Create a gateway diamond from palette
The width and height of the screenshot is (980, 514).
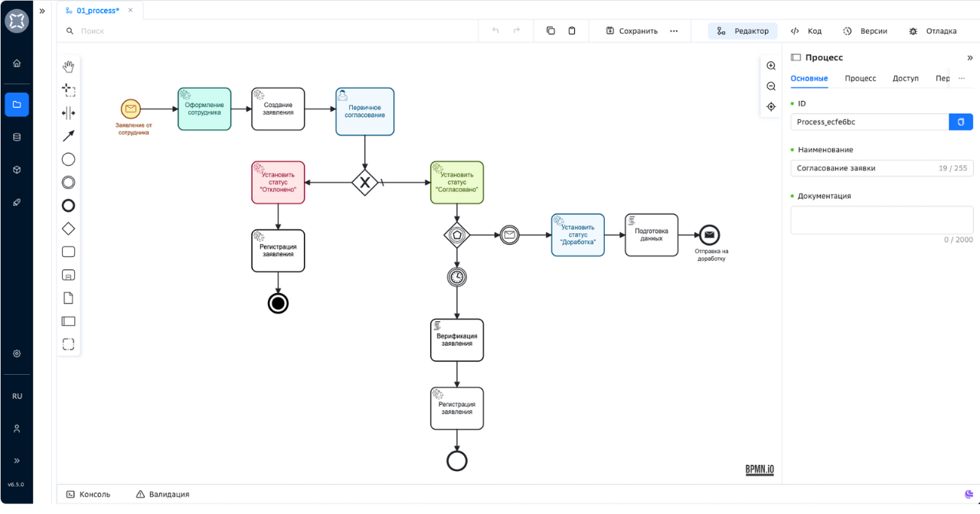[x=68, y=228]
